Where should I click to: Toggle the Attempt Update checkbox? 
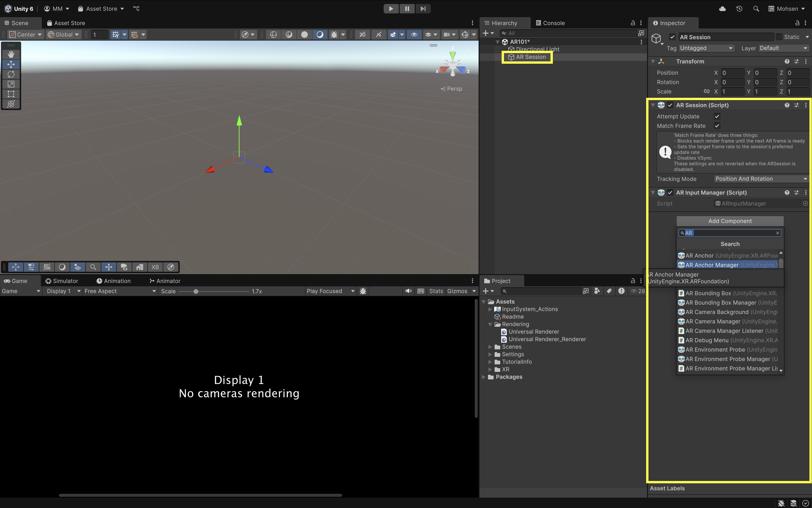(717, 116)
